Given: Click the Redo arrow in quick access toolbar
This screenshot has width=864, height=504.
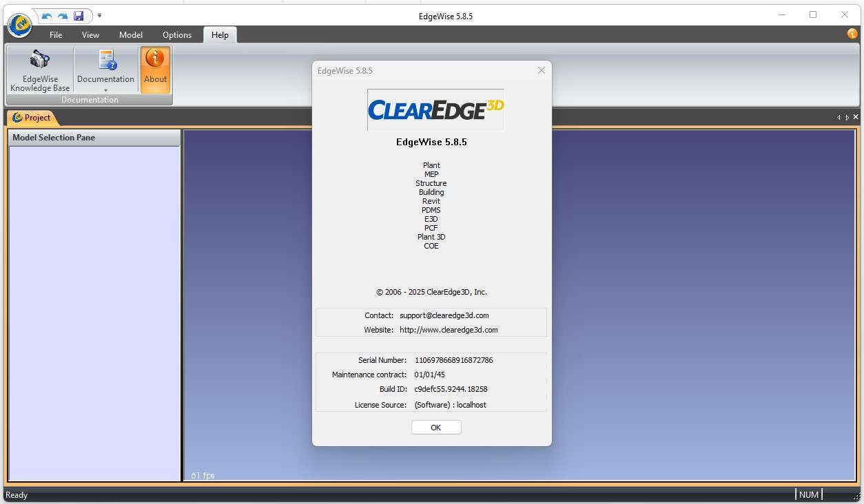Looking at the screenshot, I should click(63, 16).
